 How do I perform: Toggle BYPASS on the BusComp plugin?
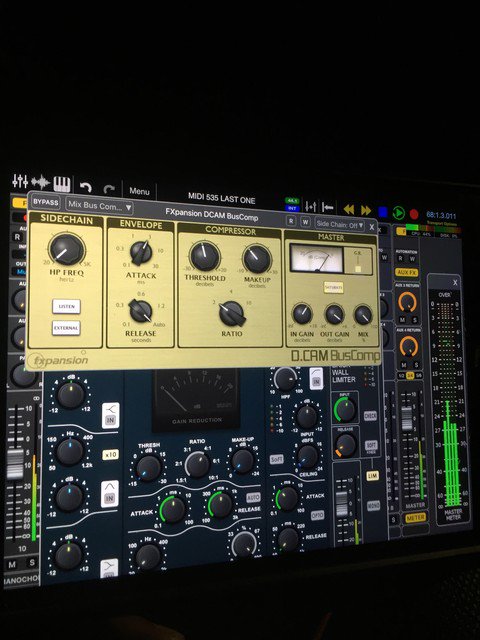46,202
